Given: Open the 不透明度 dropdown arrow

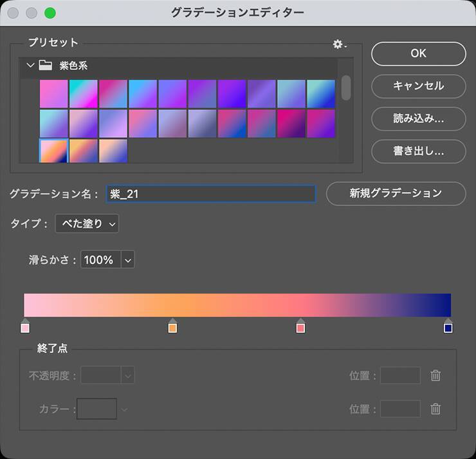Looking at the screenshot, I should tap(128, 375).
